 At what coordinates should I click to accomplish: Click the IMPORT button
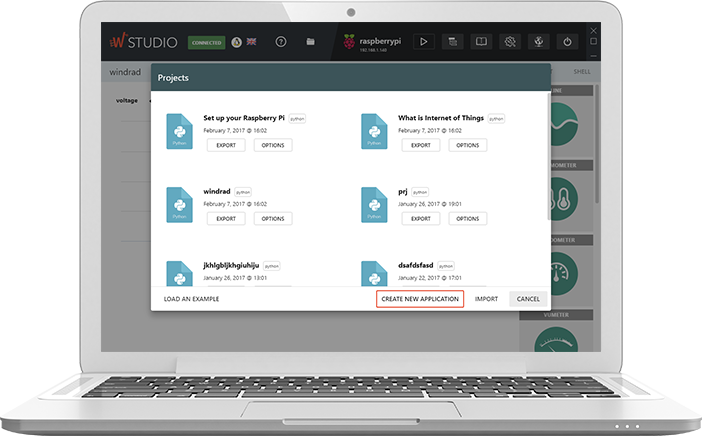[x=487, y=299]
